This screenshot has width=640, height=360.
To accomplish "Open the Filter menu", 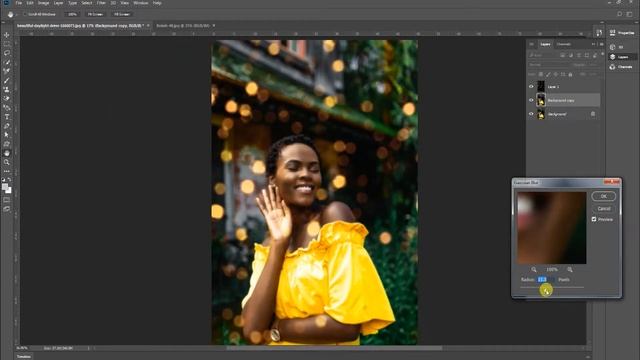I will click(x=101, y=3).
